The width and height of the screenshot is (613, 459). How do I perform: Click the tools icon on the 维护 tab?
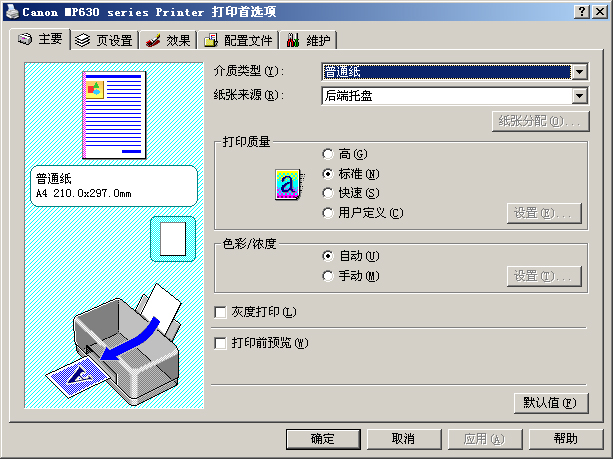(293, 40)
